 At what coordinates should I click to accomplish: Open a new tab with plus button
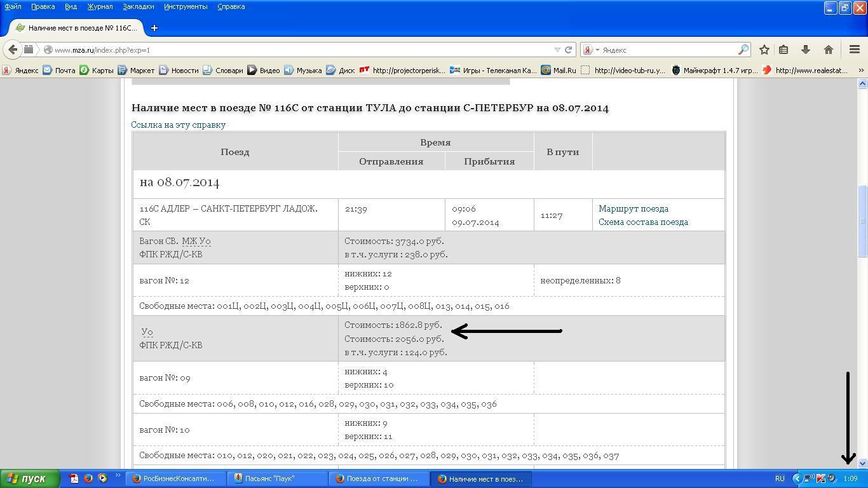pos(154,28)
